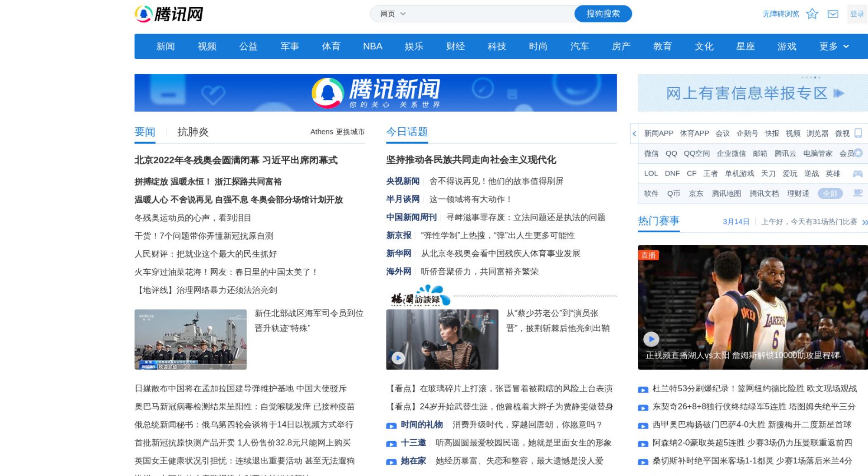Image resolution: width=868 pixels, height=476 pixels.
Task: Click video icon beside 阿森纳2-0 headline
Action: [x=643, y=444]
